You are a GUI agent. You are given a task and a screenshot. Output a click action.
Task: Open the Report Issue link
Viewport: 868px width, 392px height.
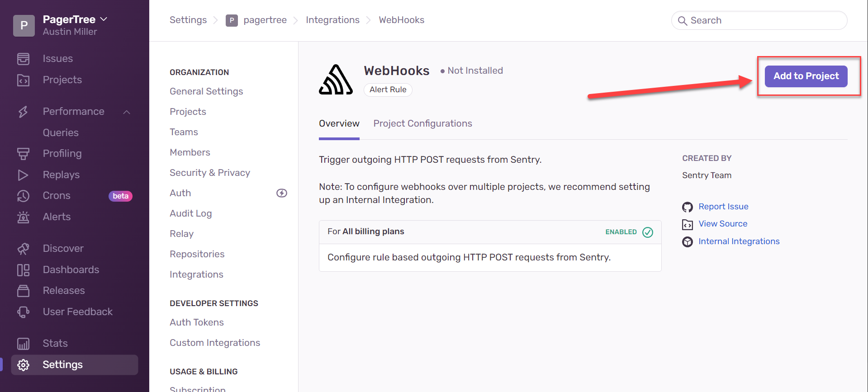[x=723, y=206]
